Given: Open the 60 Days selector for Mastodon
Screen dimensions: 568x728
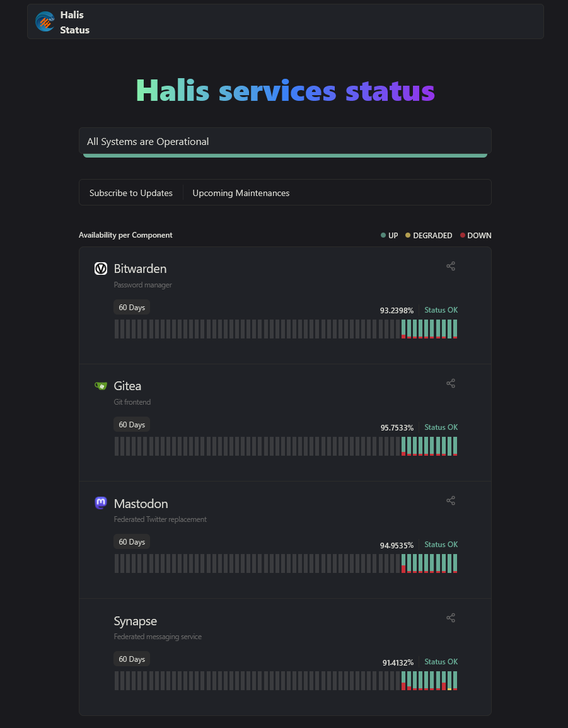Looking at the screenshot, I should coord(132,542).
